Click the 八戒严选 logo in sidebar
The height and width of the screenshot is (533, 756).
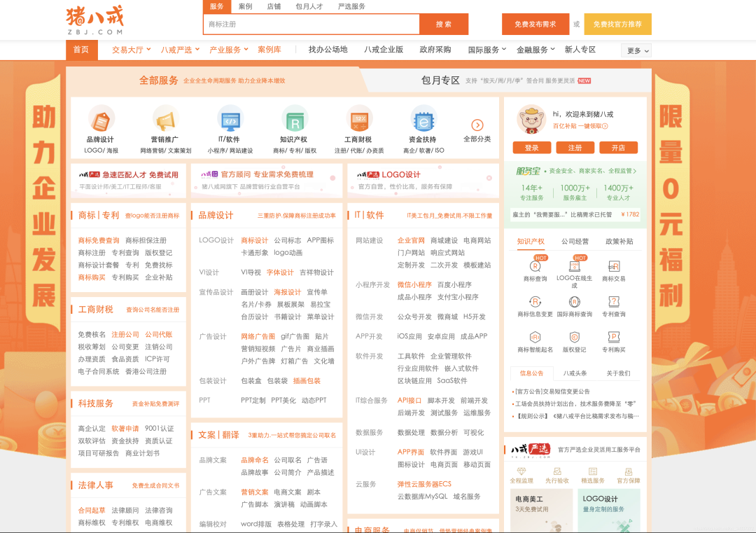531,450
